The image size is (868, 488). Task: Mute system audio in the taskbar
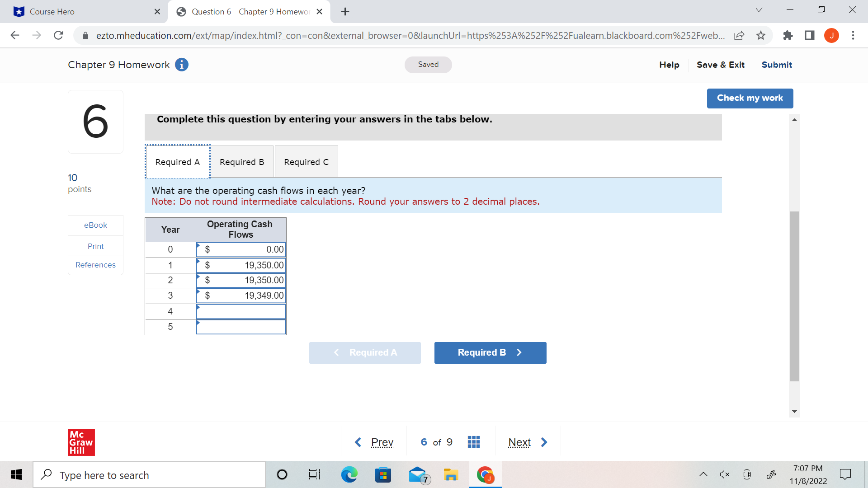(x=725, y=474)
